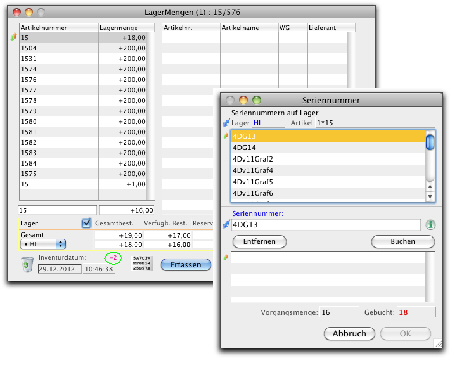
Task: Select article row 1584
Action: [83, 163]
